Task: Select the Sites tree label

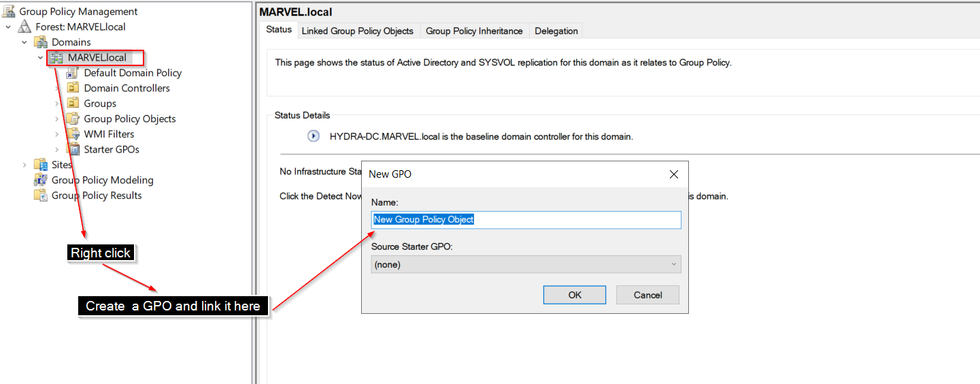Action: coord(62,165)
